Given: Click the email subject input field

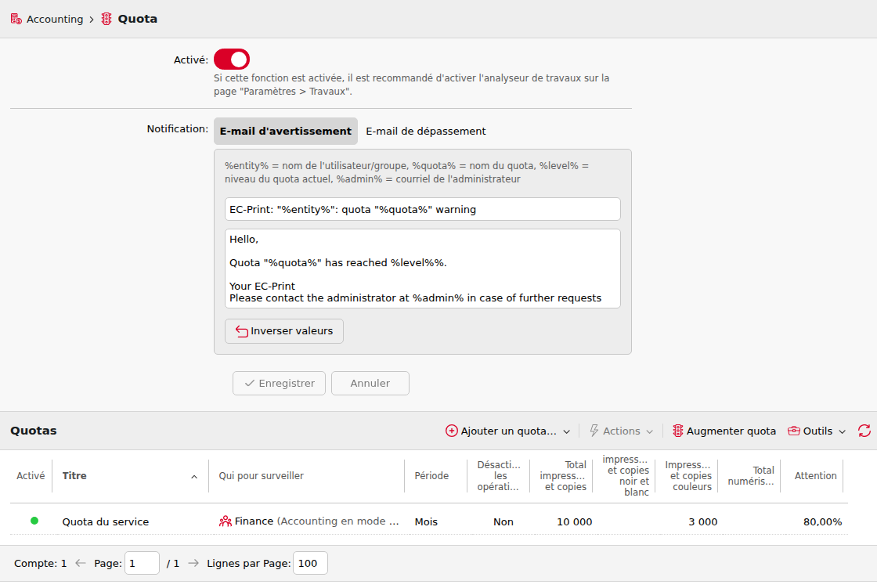Looking at the screenshot, I should (x=423, y=209).
